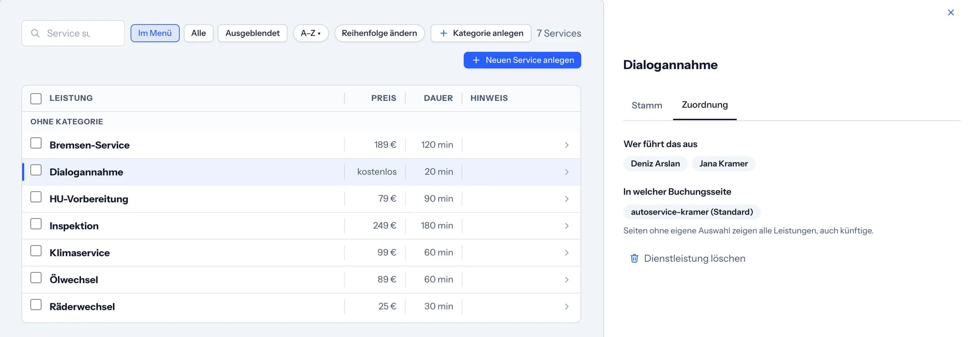Click Reihenfolge ändern button
Viewport: 980px width, 337px height.
click(x=379, y=33)
